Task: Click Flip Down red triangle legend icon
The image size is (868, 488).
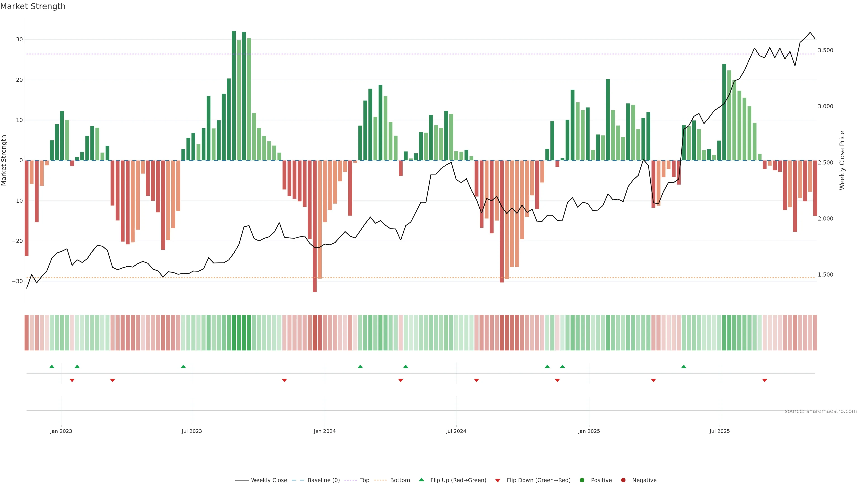Action: pos(498,480)
